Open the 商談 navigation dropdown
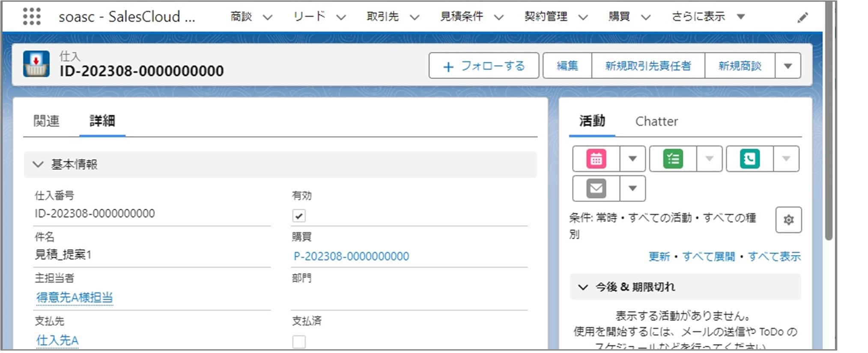 coord(268,18)
